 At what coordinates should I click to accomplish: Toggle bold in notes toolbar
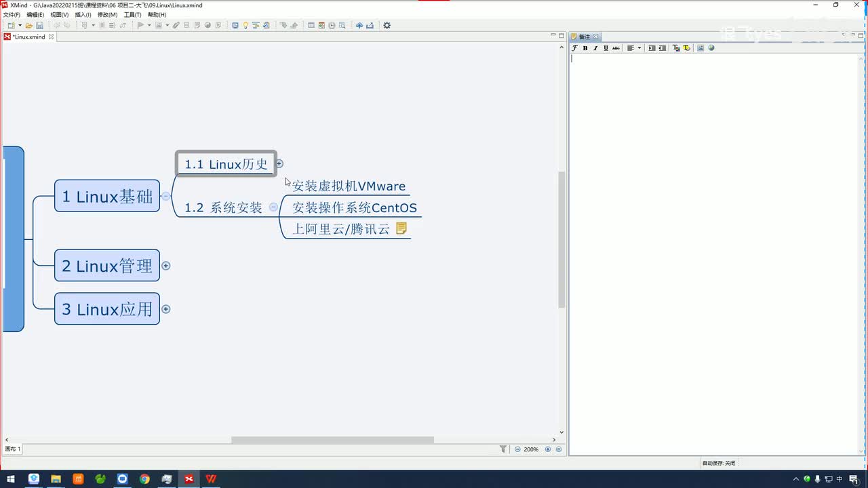pyautogui.click(x=585, y=48)
